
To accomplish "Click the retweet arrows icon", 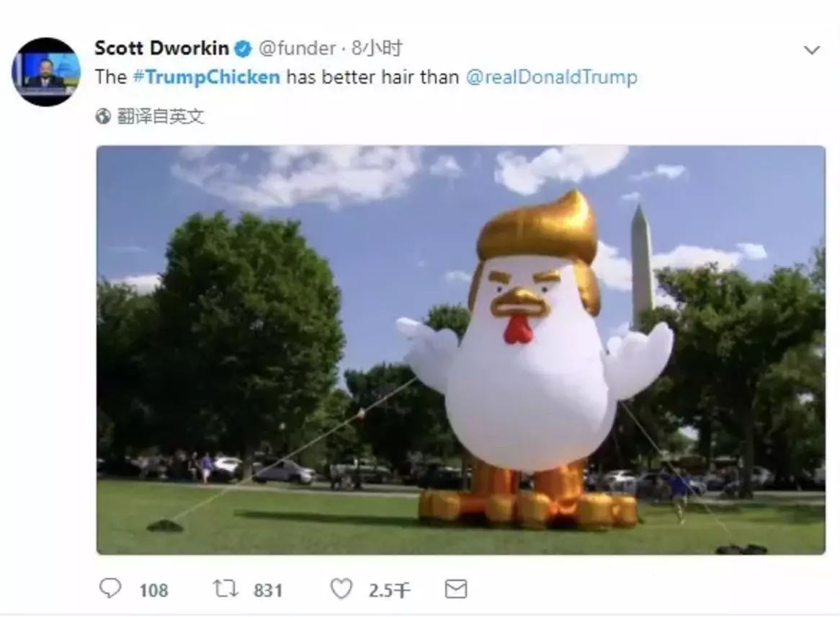I will tap(225, 589).
